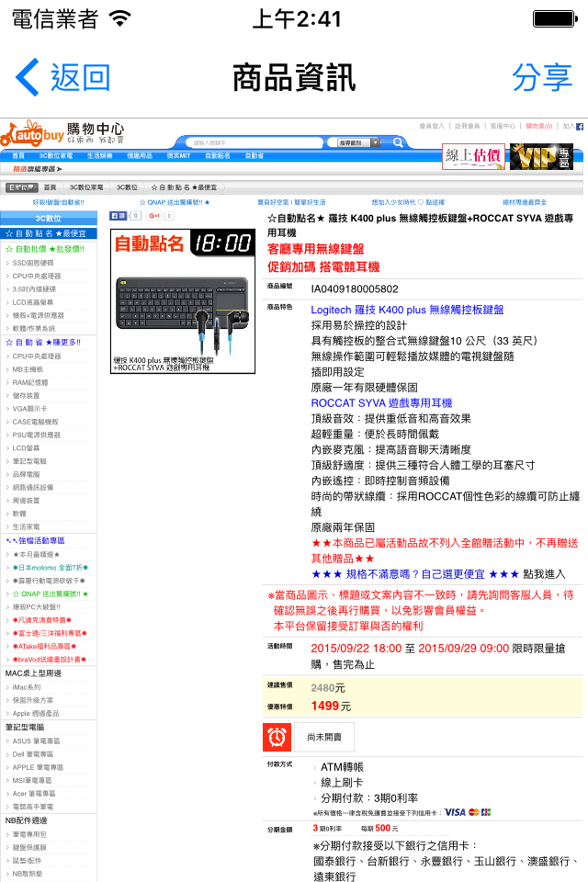Viewport: 588px width, 882px height.
Task: Open Dell 筆電專區 category
Action: [x=33, y=754]
